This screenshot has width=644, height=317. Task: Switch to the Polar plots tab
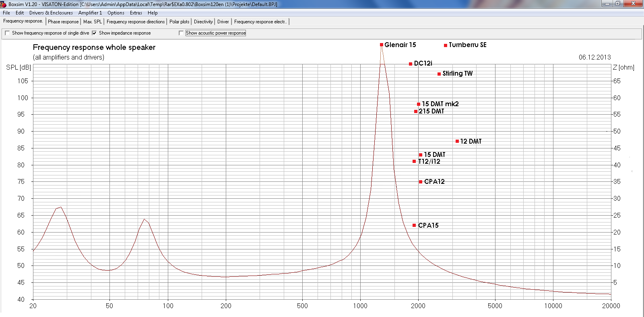click(x=179, y=22)
